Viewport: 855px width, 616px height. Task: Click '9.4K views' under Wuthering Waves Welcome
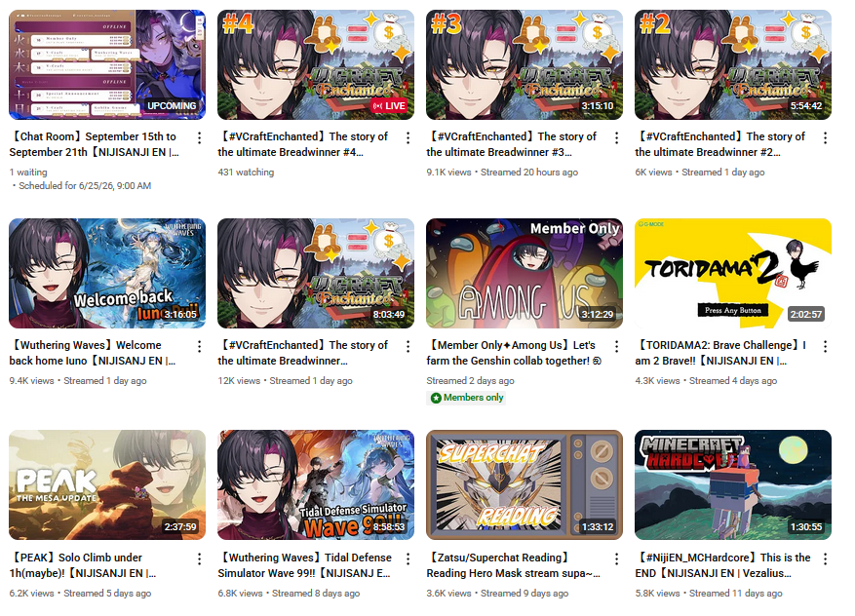31,381
